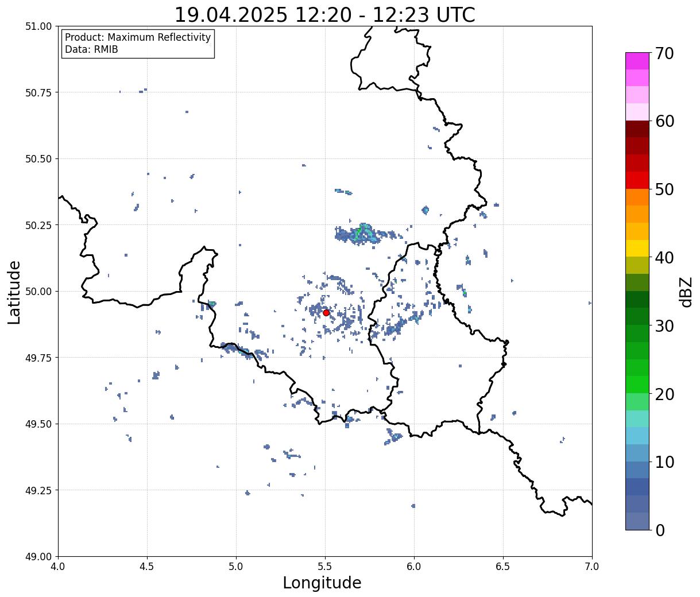Image resolution: width=700 pixels, height=597 pixels.
Task: Click the latitude tick label "49.00"
Action: [38, 556]
